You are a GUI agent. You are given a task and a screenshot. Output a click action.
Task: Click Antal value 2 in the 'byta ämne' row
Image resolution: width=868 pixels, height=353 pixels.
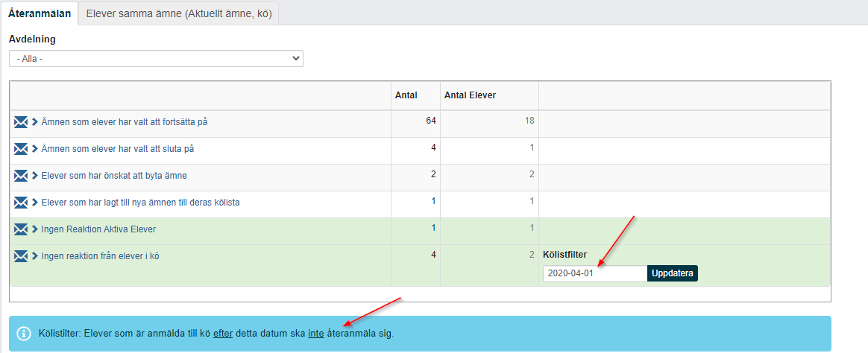[433, 174]
